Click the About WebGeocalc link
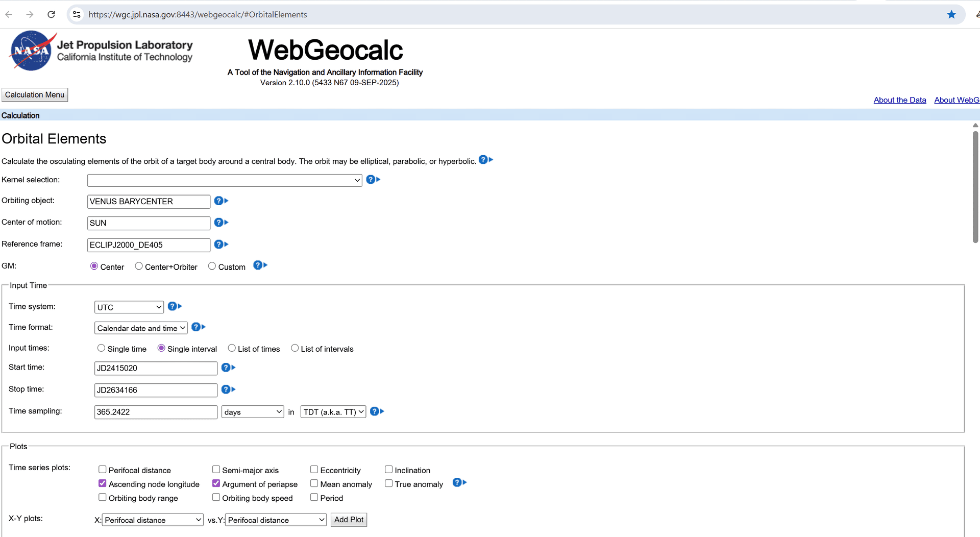This screenshot has width=980, height=537. point(957,100)
